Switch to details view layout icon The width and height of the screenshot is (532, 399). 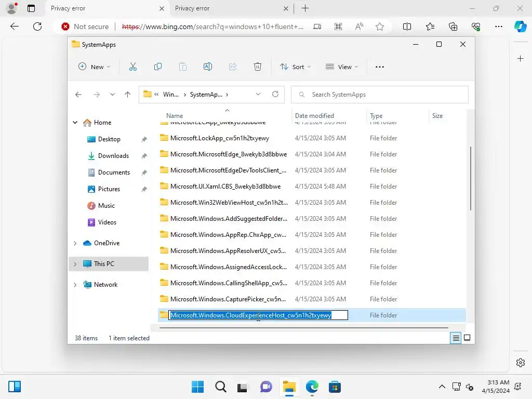pyautogui.click(x=456, y=338)
